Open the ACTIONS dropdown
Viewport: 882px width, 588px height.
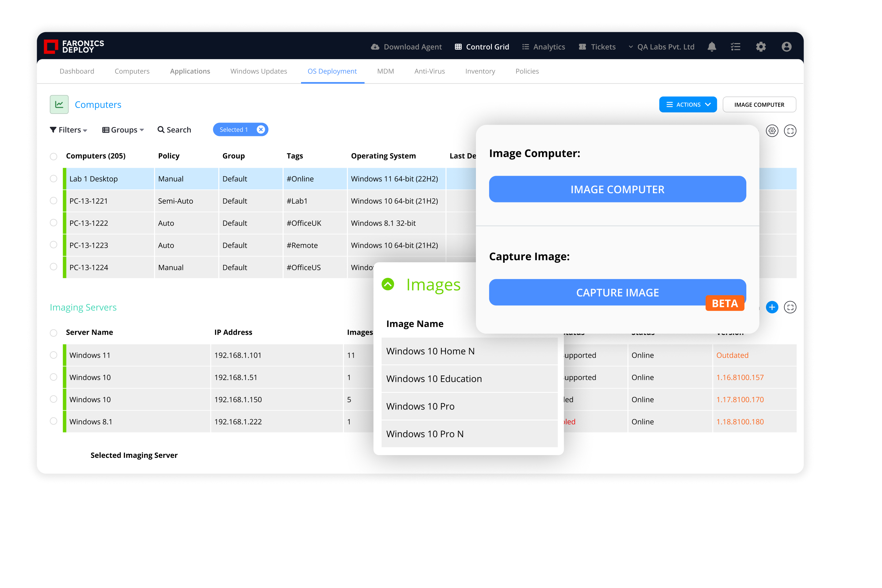[x=688, y=105]
